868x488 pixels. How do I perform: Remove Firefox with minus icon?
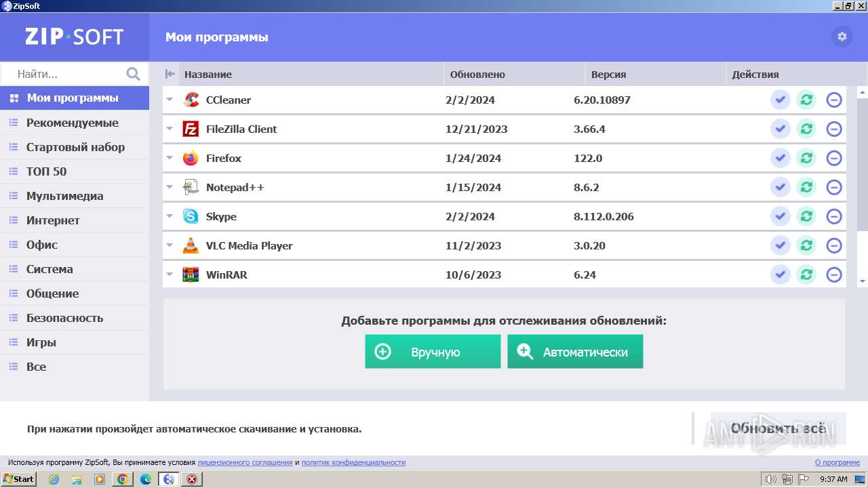pos(834,158)
